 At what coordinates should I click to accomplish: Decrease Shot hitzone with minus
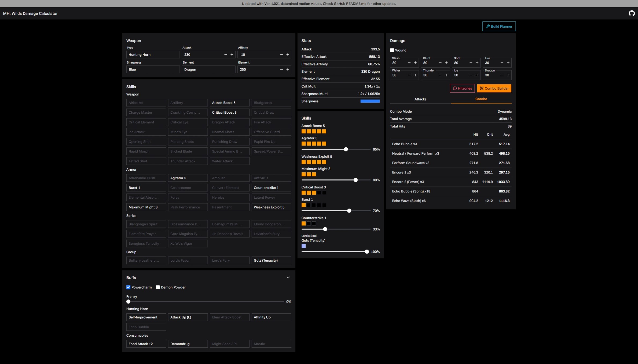coord(471,63)
